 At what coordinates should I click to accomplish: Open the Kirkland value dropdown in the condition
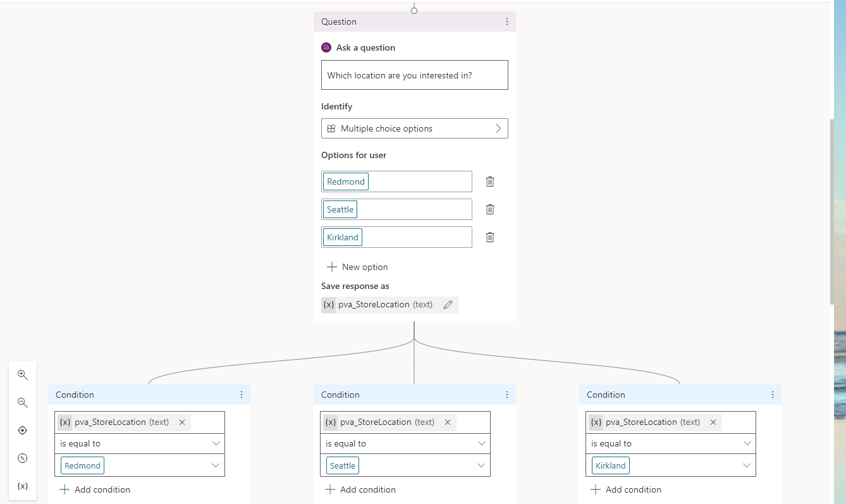747,466
